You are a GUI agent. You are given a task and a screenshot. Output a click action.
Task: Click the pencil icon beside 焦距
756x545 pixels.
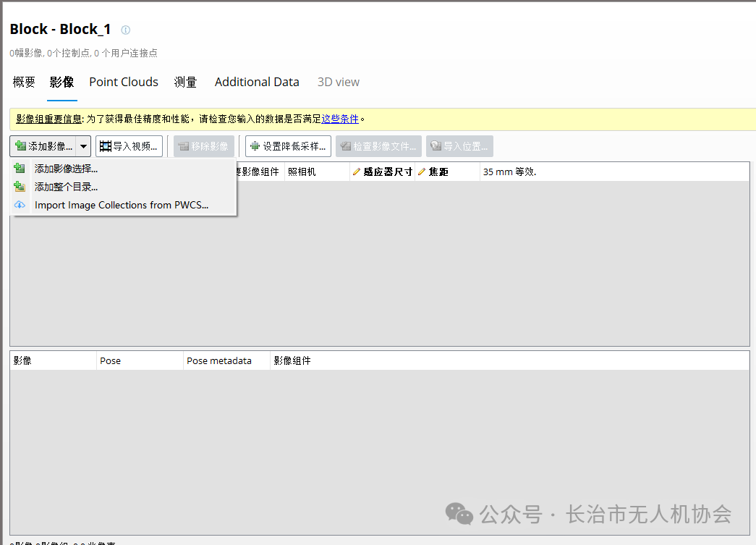pyautogui.click(x=421, y=172)
